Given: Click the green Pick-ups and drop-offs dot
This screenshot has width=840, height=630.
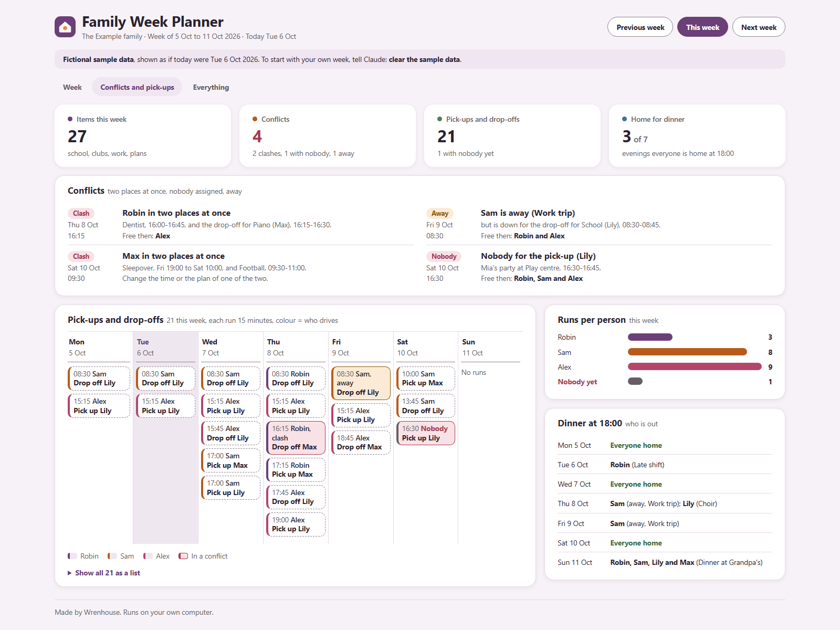Looking at the screenshot, I should point(440,119).
